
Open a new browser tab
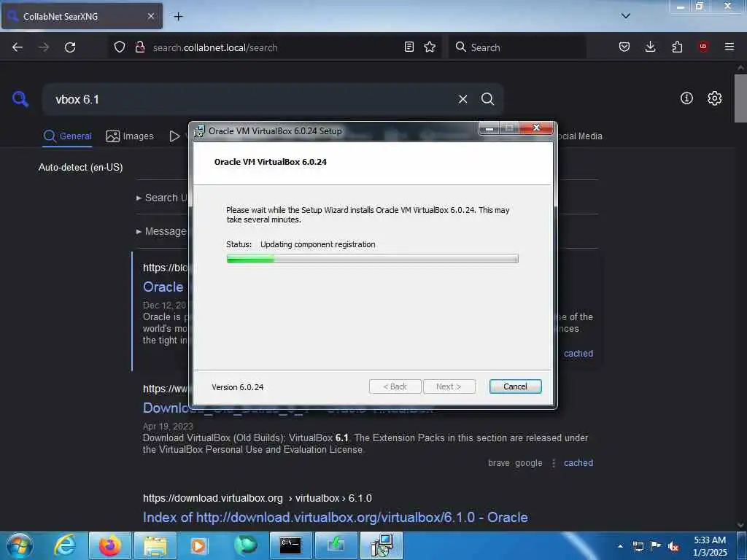(x=178, y=17)
